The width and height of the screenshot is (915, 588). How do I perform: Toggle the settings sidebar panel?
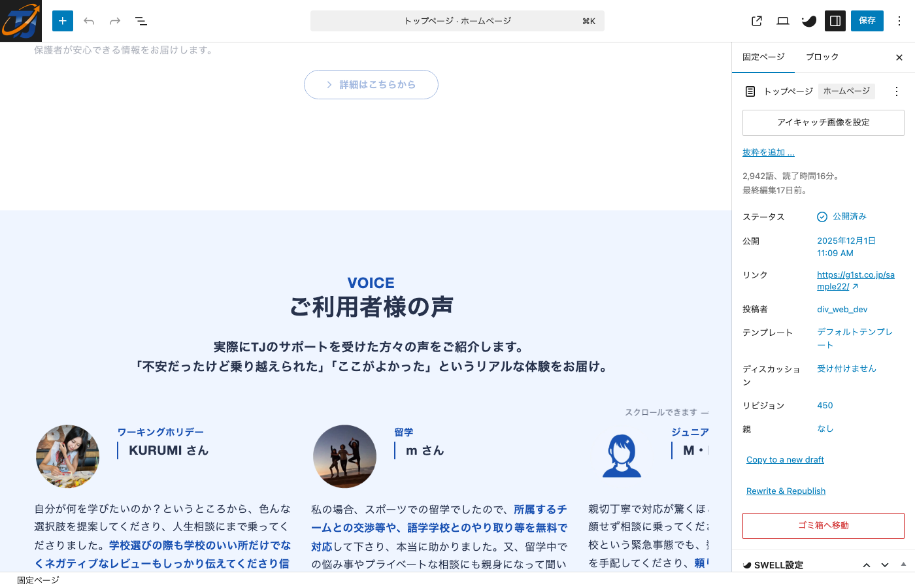tap(835, 21)
